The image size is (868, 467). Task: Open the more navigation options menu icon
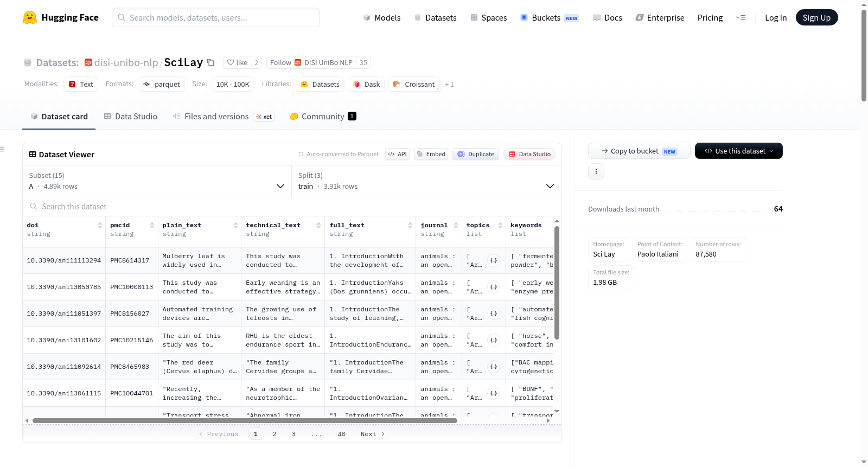[x=741, y=17]
